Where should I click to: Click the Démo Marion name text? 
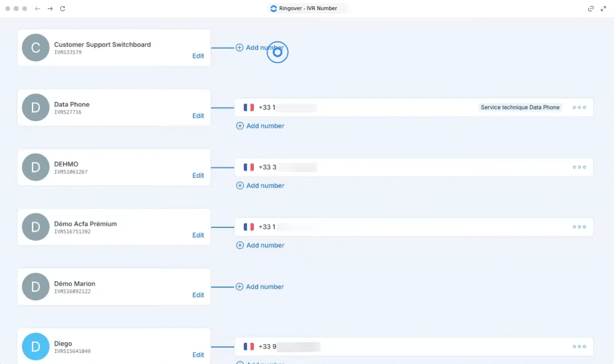(75, 284)
